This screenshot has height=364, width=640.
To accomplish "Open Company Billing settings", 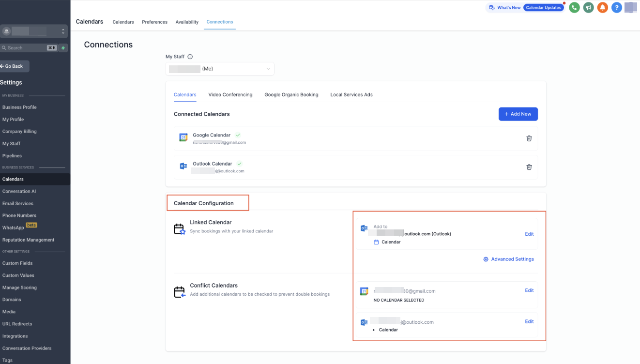I will 19,132.
